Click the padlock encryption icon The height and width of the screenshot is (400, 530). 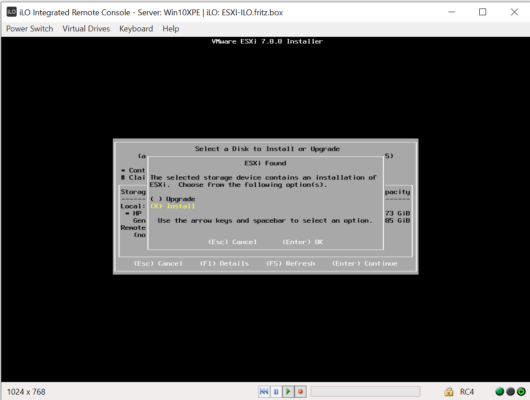click(449, 392)
